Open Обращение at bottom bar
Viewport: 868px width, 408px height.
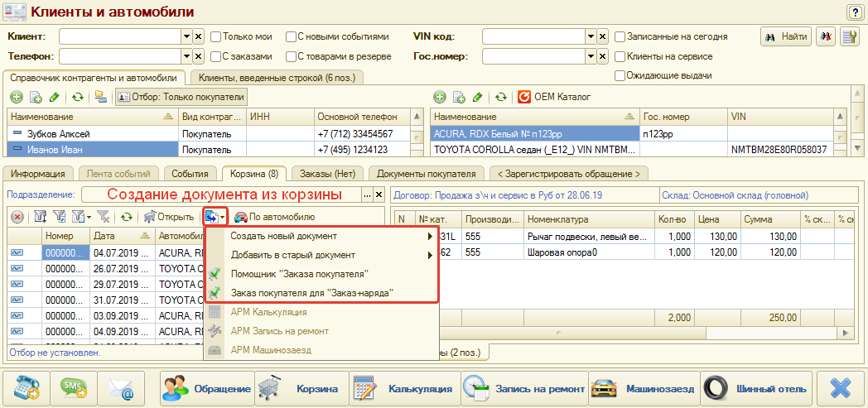pyautogui.click(x=207, y=388)
